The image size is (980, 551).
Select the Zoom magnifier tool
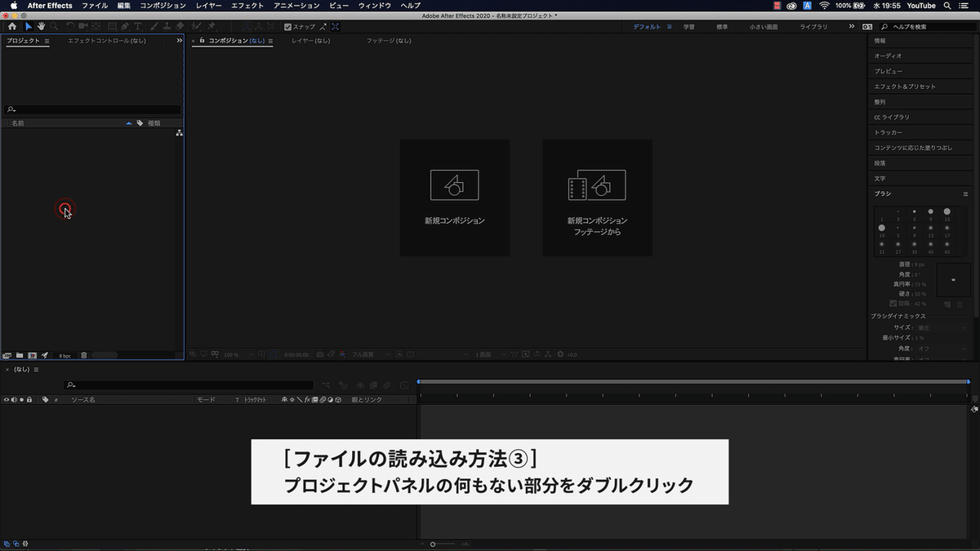[54, 26]
